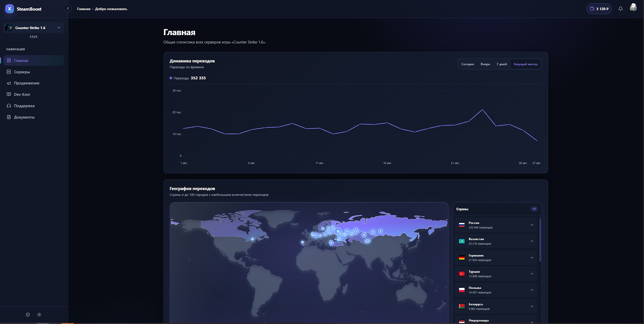Click the map marker near Portugal
644x324 pixels.
point(302,242)
